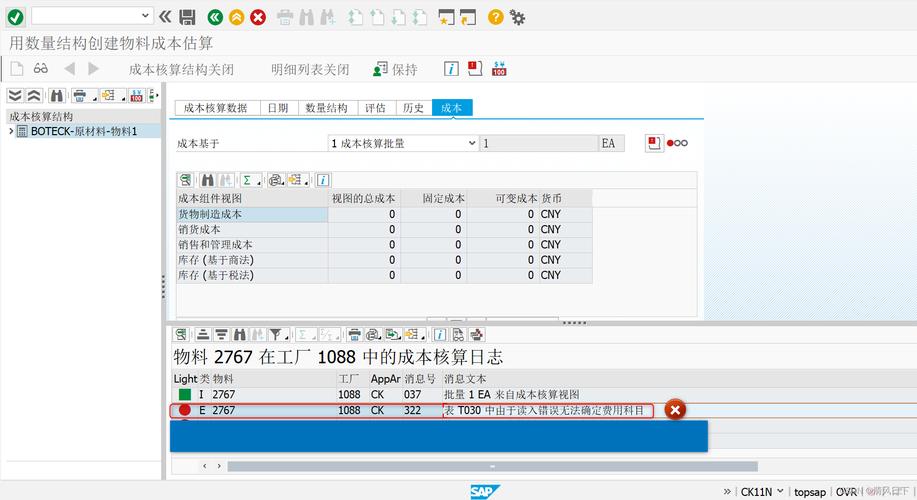Click info icon in log toolbar

point(440,335)
